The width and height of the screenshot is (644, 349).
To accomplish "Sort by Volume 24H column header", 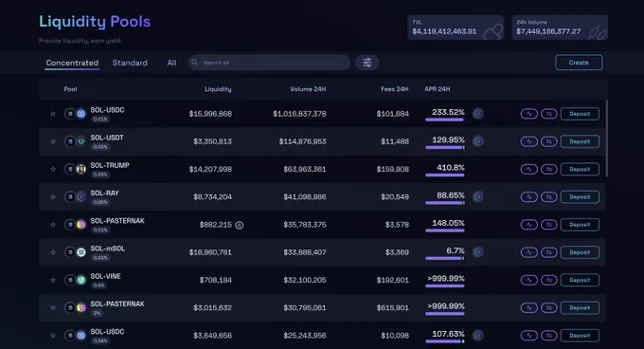I will [x=308, y=89].
